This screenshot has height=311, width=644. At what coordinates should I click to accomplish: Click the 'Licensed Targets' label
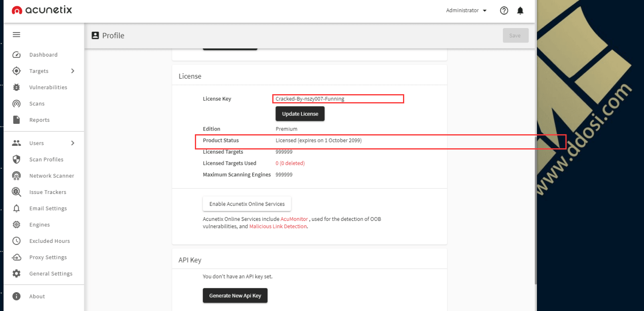tap(223, 152)
